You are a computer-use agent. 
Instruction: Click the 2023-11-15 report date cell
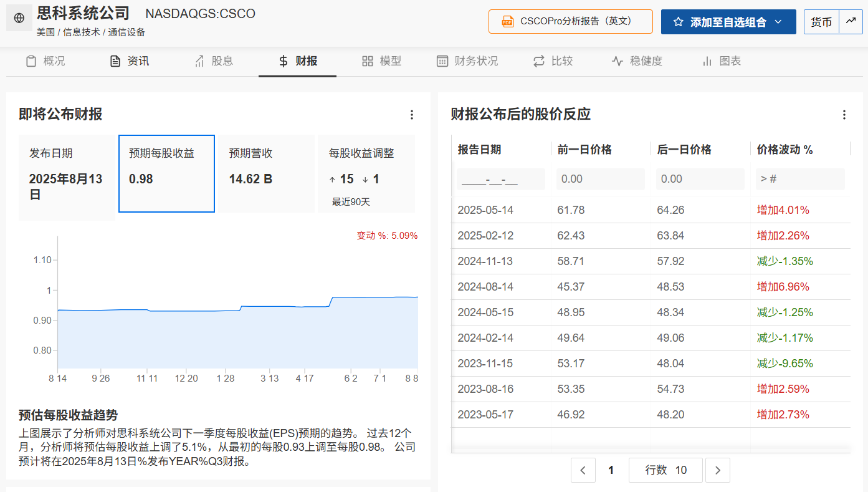click(x=485, y=364)
